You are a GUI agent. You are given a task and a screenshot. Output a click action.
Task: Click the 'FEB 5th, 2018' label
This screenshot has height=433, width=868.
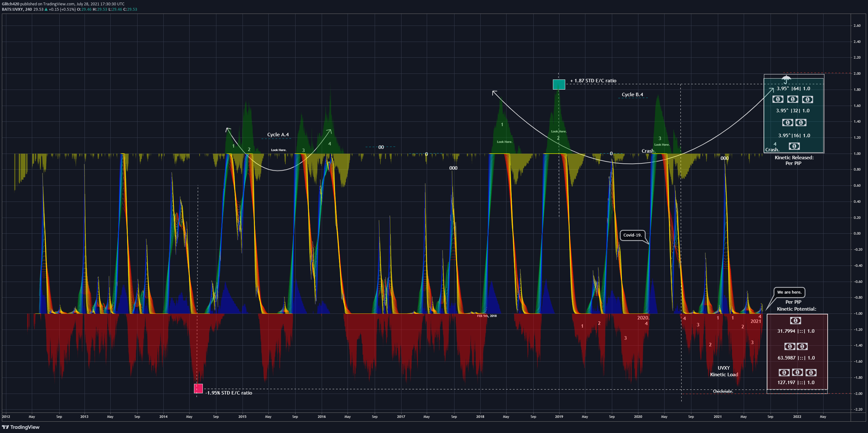pyautogui.click(x=487, y=316)
